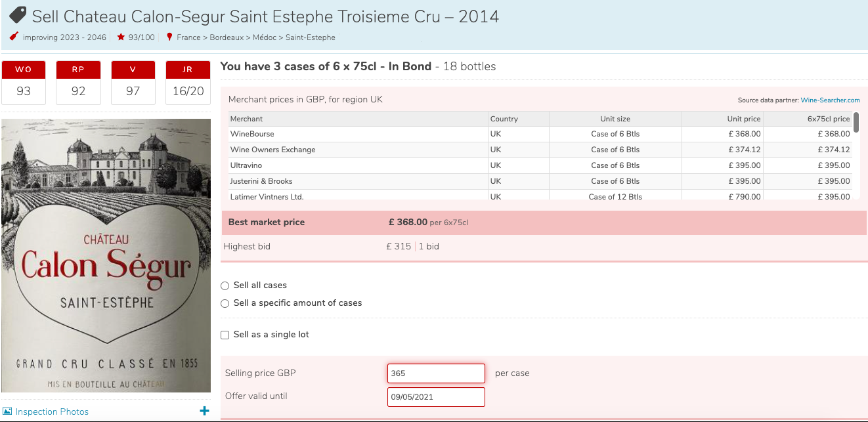The width and height of the screenshot is (868, 422).
Task: Click the RP score badge
Action: (78, 83)
